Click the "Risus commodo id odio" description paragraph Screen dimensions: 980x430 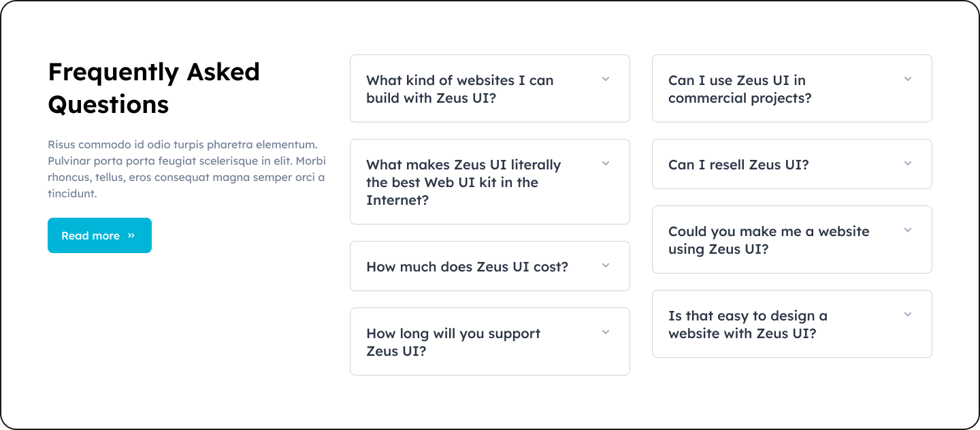[x=186, y=169]
